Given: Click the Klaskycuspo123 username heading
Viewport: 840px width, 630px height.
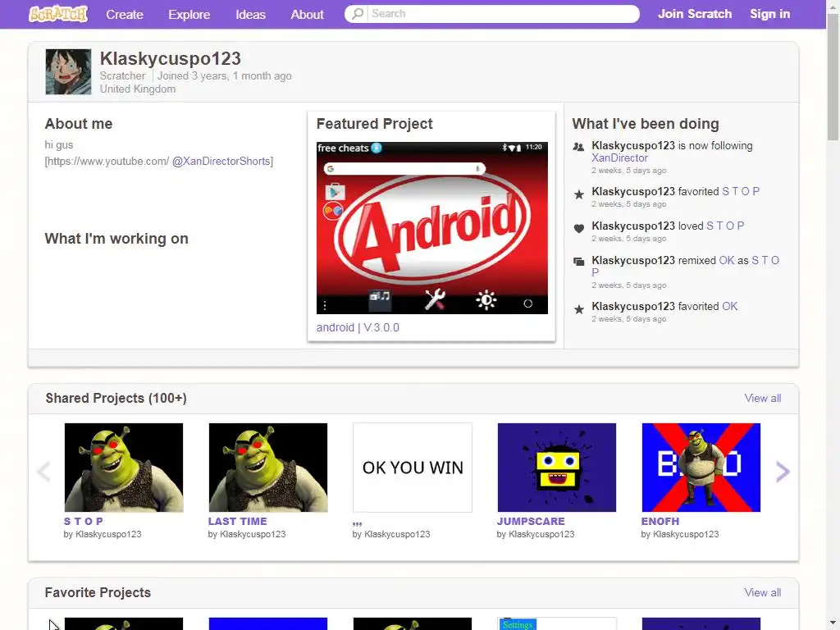Looking at the screenshot, I should (171, 58).
